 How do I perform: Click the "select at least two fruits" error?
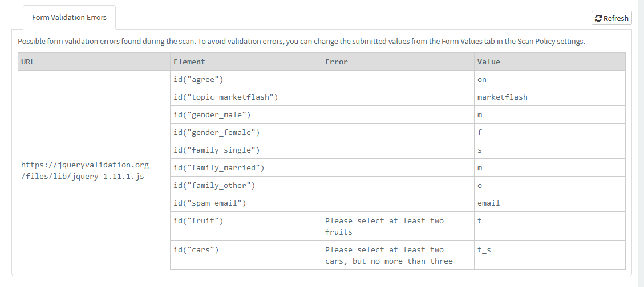[384, 226]
